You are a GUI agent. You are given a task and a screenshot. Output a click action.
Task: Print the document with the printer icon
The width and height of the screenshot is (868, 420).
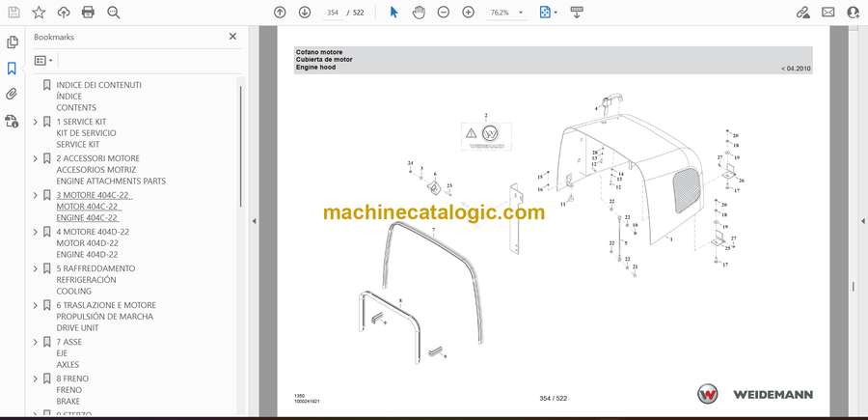point(88,13)
